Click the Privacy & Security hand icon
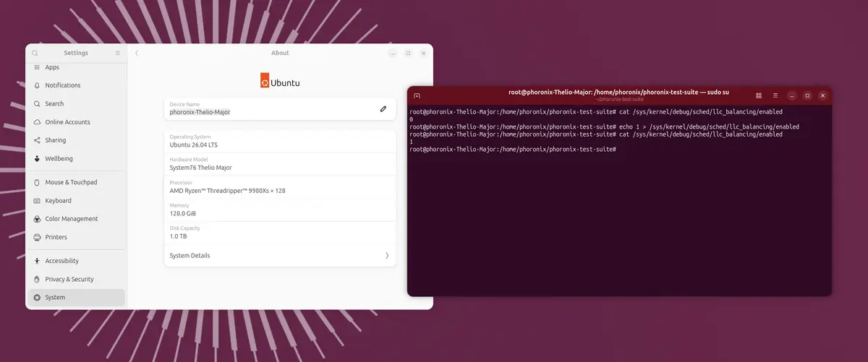The height and width of the screenshot is (362, 868). [38, 279]
